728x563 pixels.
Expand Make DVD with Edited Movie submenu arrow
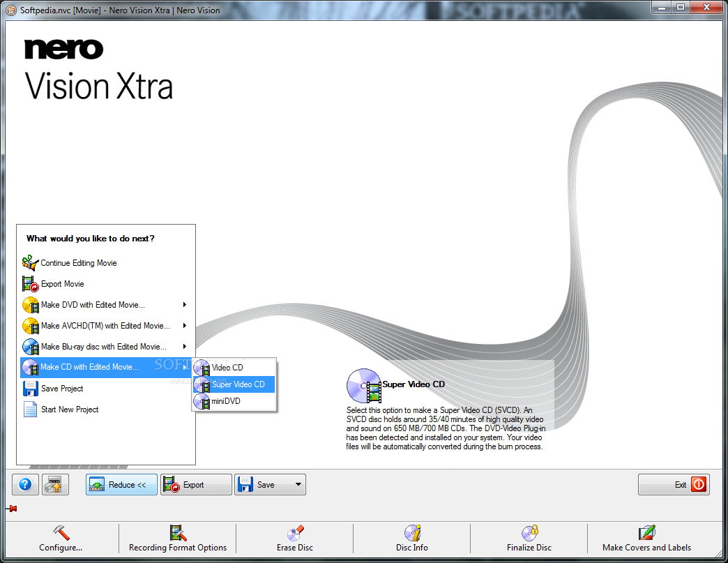[185, 305]
